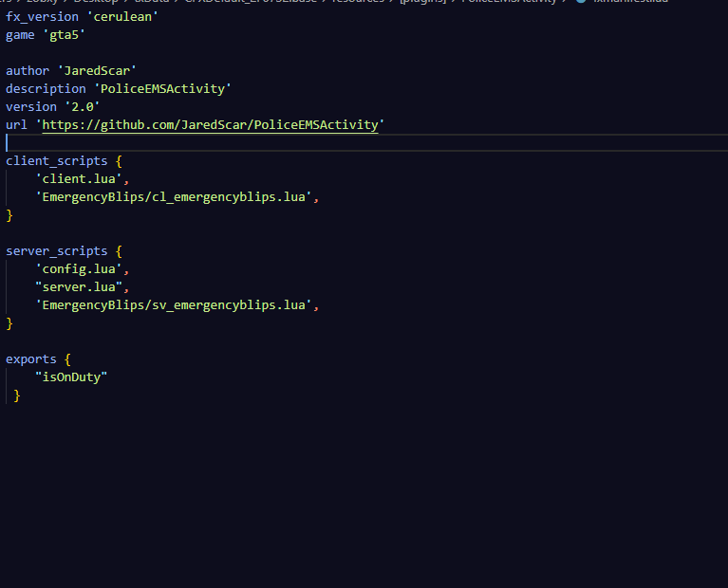Select the 'config.lua' entry
The width and height of the screenshot is (728, 588).
click(79, 268)
